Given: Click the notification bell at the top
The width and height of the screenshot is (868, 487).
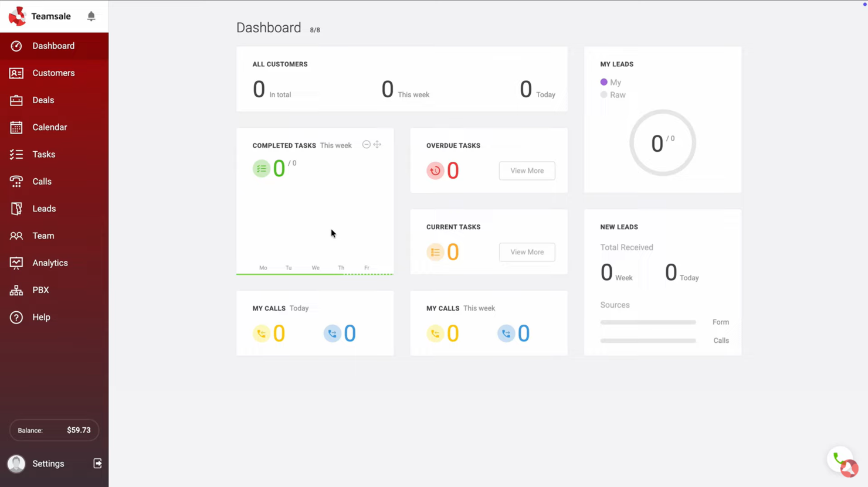Looking at the screenshot, I should (x=91, y=16).
